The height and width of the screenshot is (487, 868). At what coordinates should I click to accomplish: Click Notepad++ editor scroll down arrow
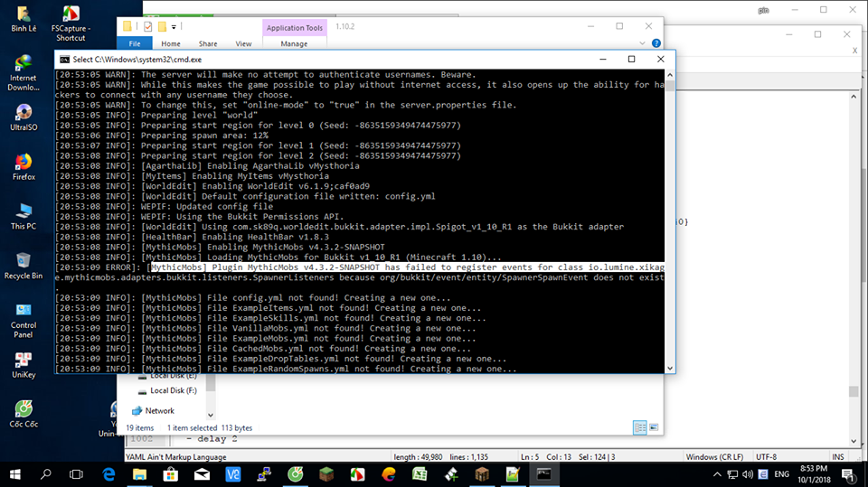(854, 441)
